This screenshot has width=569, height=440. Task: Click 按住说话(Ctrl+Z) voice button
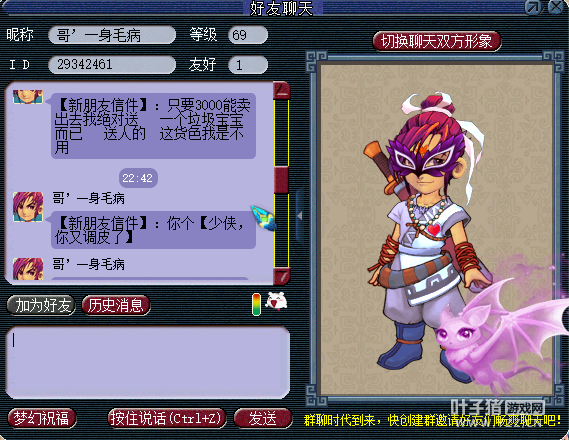[167, 418]
